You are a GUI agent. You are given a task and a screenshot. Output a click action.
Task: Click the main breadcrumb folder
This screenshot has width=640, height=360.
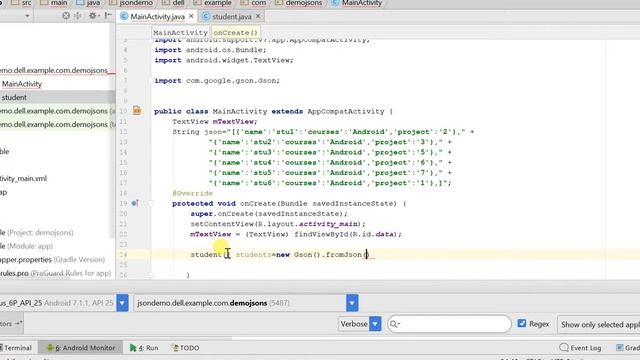click(x=54, y=3)
